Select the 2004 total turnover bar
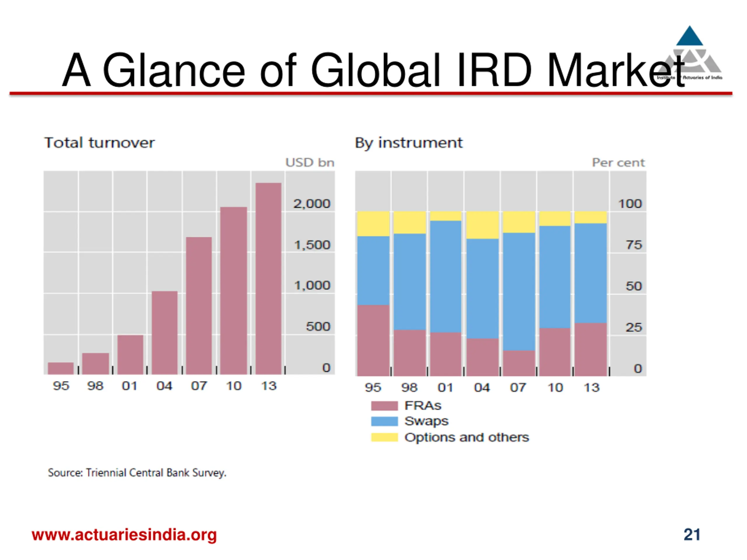747x560 pixels. coord(165,332)
